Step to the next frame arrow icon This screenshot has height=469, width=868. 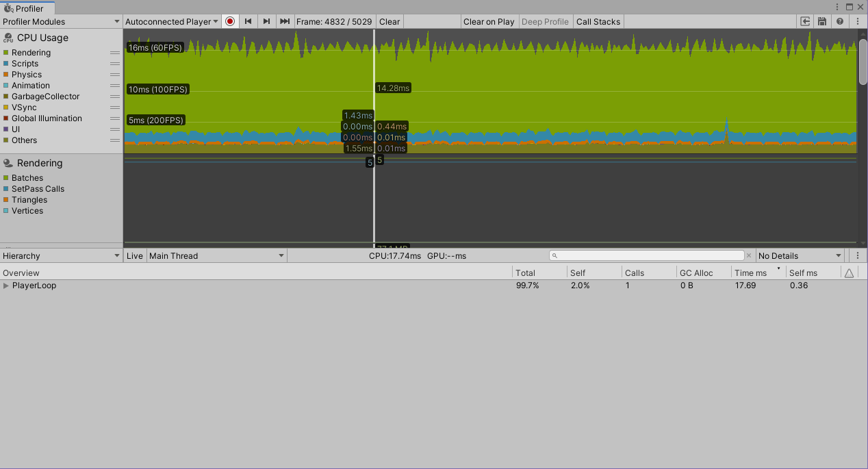[x=266, y=21]
